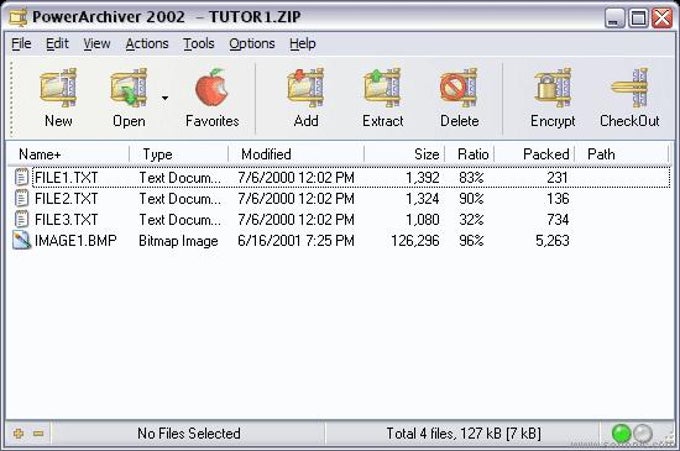Click the 96% ratio value
Image resolution: width=680 pixels, height=451 pixels.
coord(471,240)
